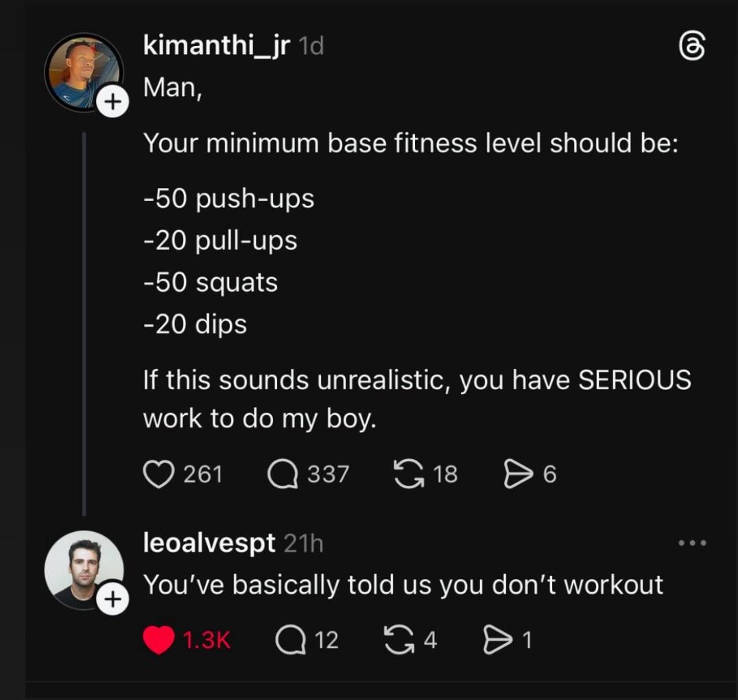The height and width of the screenshot is (700, 738).
Task: Open leoalvespt's profile via username
Action: click(x=209, y=543)
